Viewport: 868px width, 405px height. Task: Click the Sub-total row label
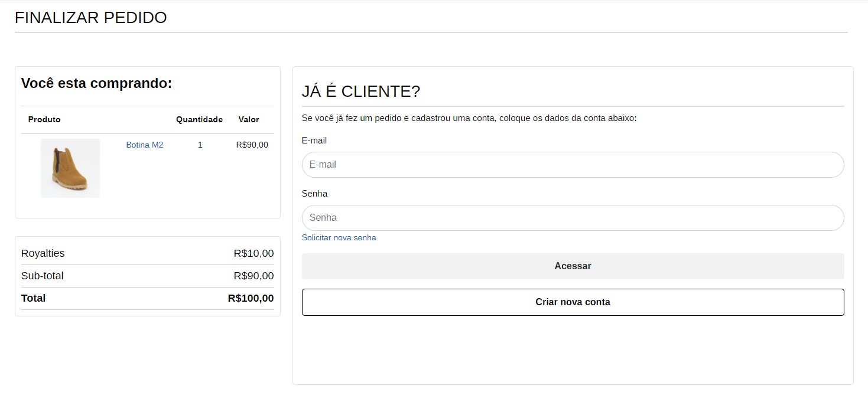42,276
